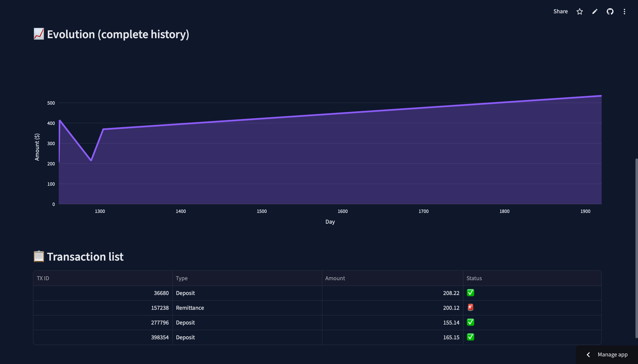Screen dimensions: 638x364
Task: Sort table by Amount column header
Action: [335, 278]
